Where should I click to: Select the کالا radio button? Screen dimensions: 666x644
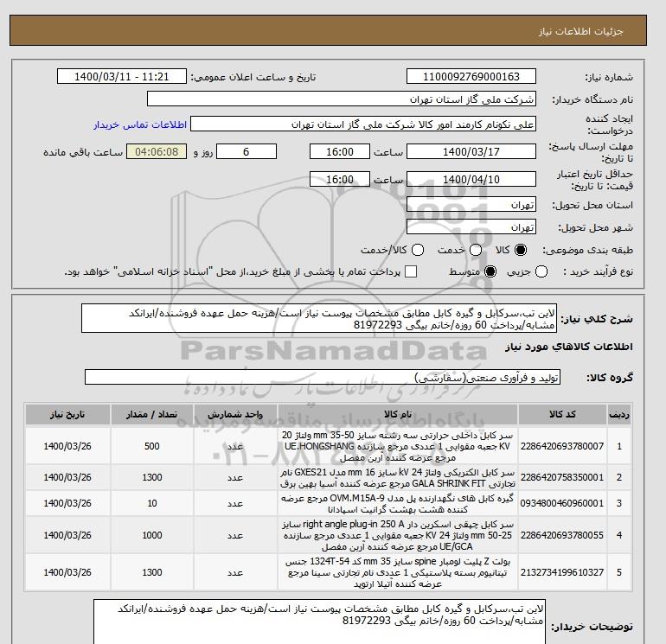[x=521, y=250]
